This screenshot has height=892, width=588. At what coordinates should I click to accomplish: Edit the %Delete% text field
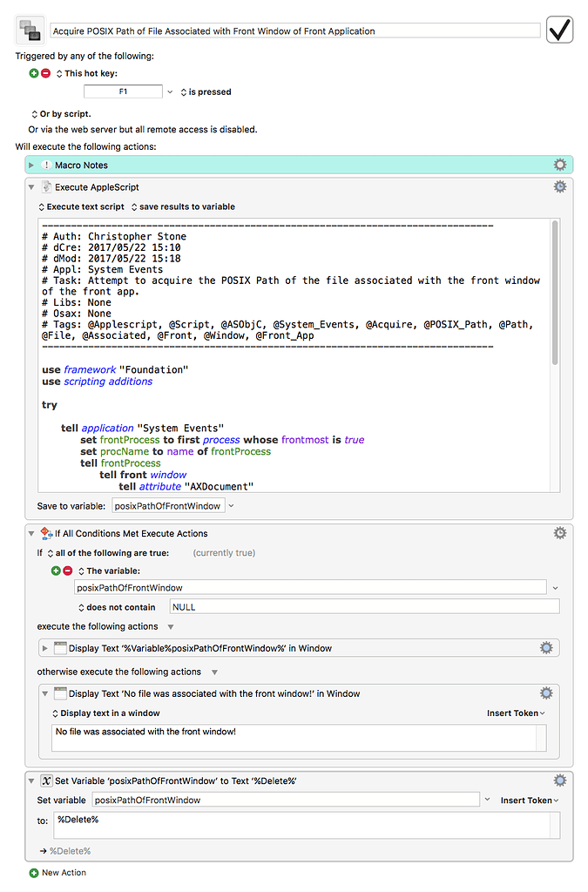pos(307,826)
